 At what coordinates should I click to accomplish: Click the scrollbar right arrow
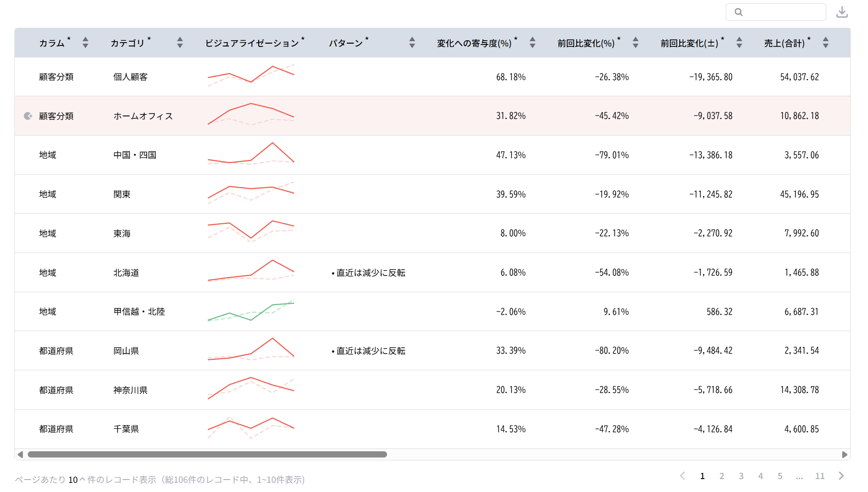click(845, 454)
